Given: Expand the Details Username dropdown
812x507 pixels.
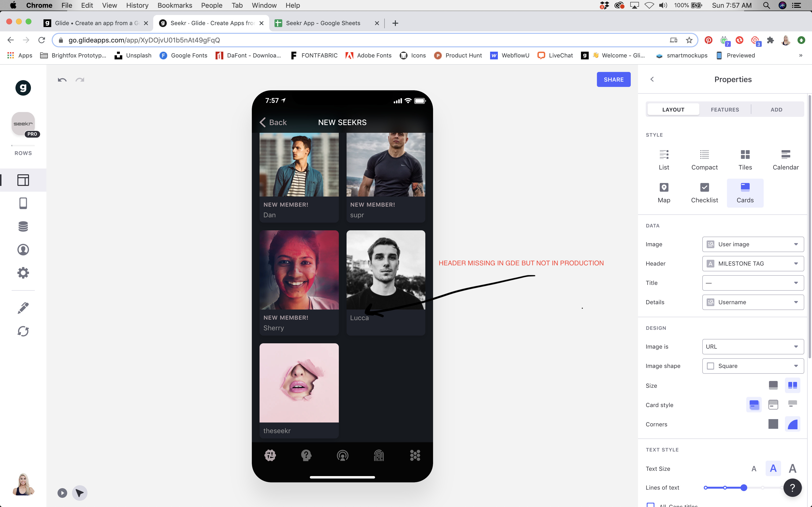Looking at the screenshot, I should coord(753,302).
